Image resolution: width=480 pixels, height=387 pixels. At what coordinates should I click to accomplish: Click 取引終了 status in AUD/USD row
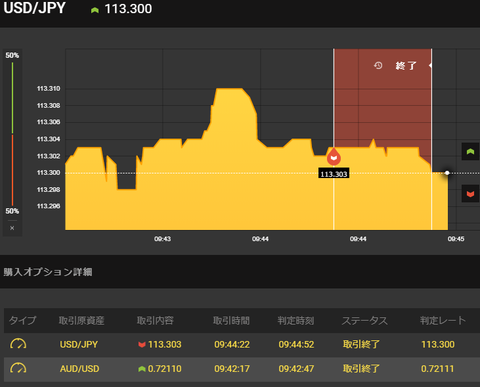[x=361, y=369]
